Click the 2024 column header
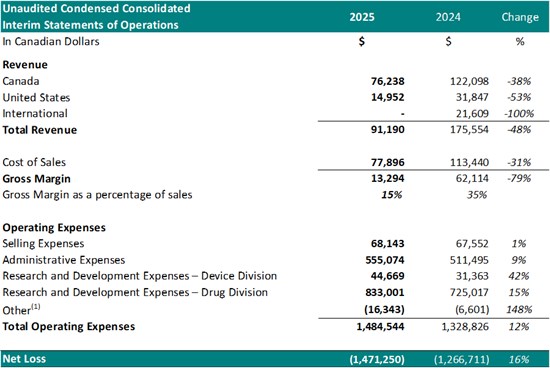This screenshot has height=368, width=550. [448, 17]
